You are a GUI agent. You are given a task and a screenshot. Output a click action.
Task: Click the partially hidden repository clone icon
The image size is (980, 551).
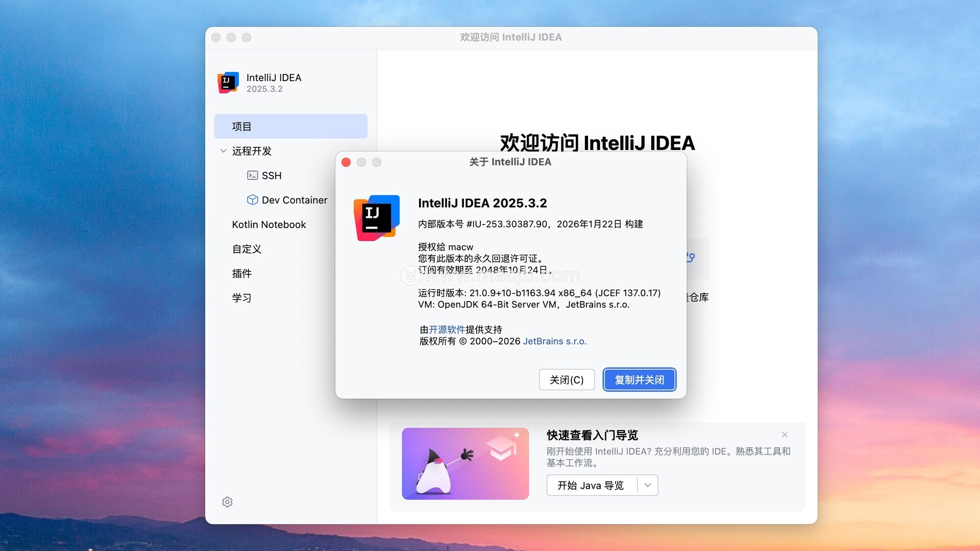pos(692,258)
